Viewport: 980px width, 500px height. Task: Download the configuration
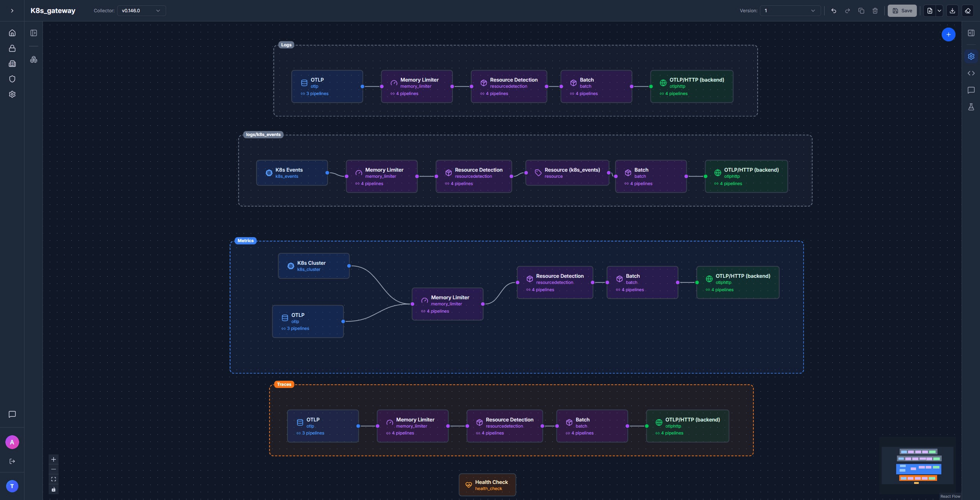click(x=952, y=11)
